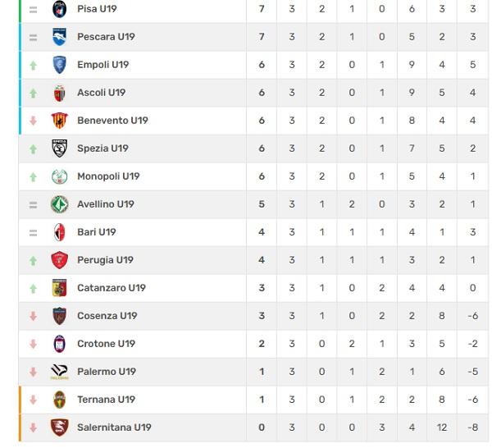Click the Avellino U19 green crest

59,204
